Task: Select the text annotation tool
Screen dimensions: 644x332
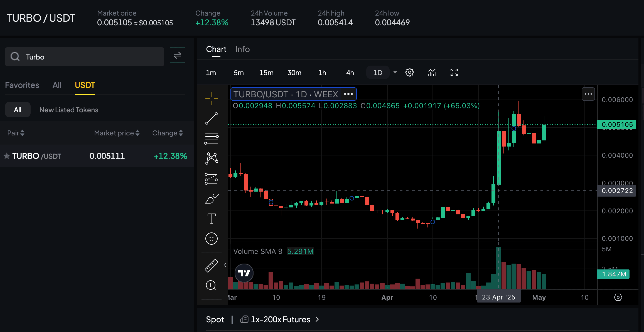Action: (x=212, y=219)
